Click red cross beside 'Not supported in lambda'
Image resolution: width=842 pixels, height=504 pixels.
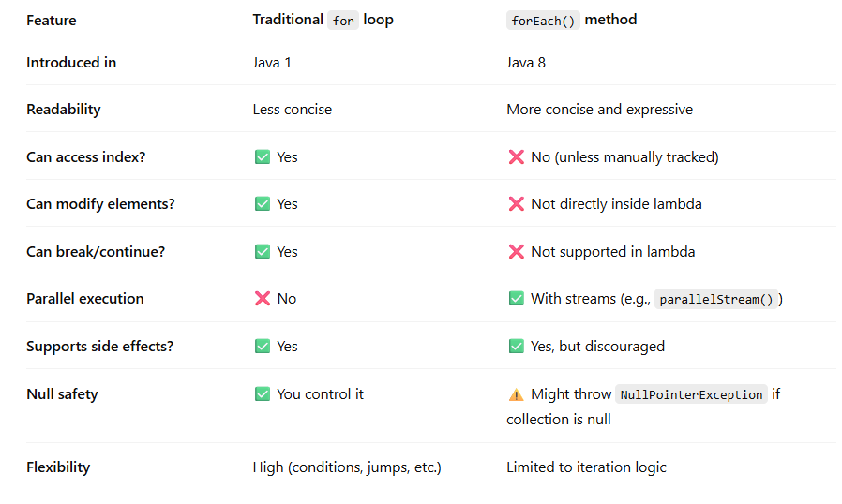click(516, 252)
